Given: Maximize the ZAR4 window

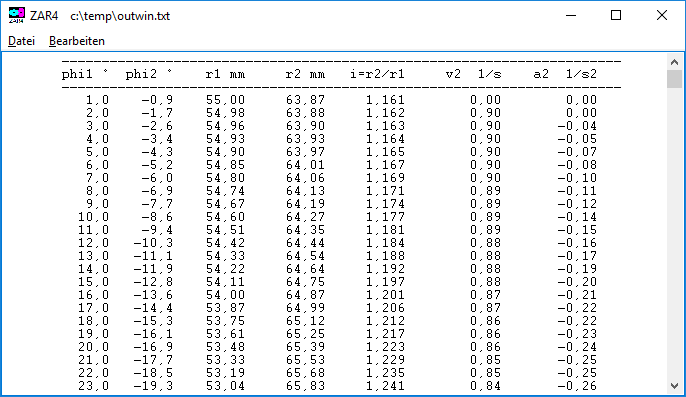Looking at the screenshot, I should pos(616,16).
